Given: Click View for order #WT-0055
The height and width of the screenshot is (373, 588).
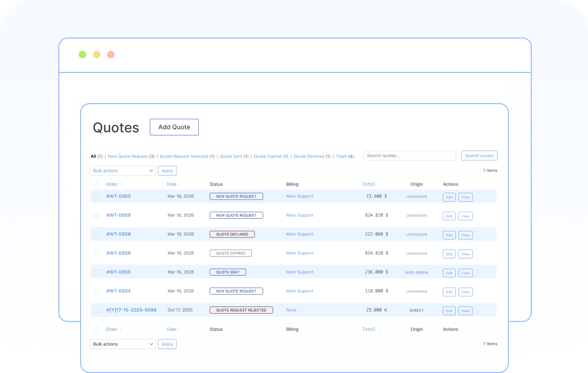Looking at the screenshot, I should [465, 273].
